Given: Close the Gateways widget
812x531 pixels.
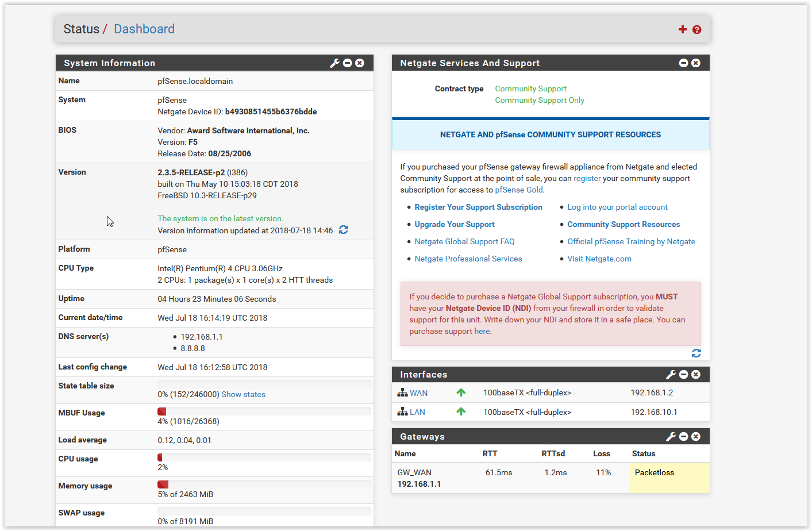Looking at the screenshot, I should pyautogui.click(x=696, y=437).
